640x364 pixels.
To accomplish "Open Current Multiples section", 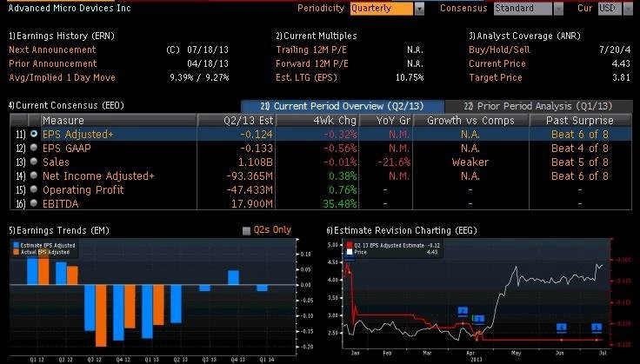I will pyautogui.click(x=317, y=36).
